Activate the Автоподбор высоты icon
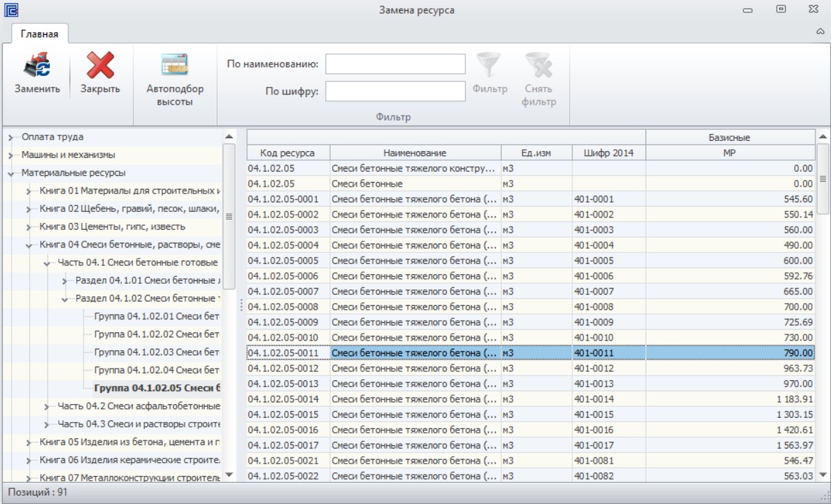Screen dimensions: 831x504 175,66
